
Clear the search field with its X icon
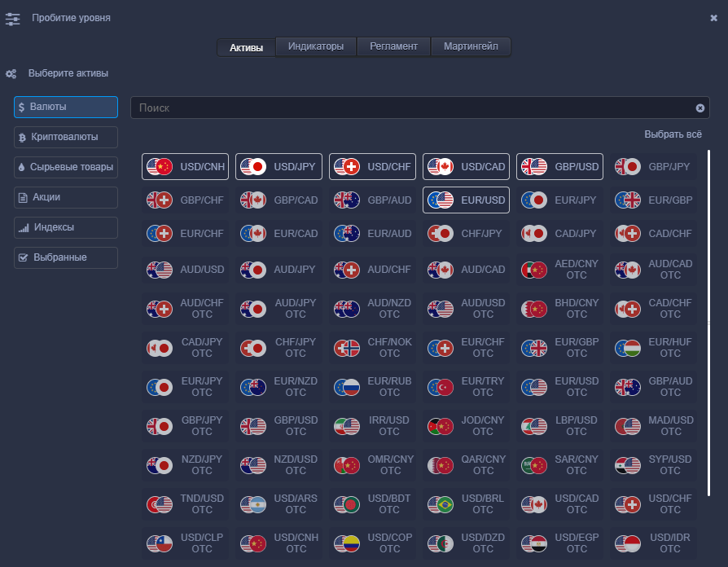pyautogui.click(x=700, y=108)
